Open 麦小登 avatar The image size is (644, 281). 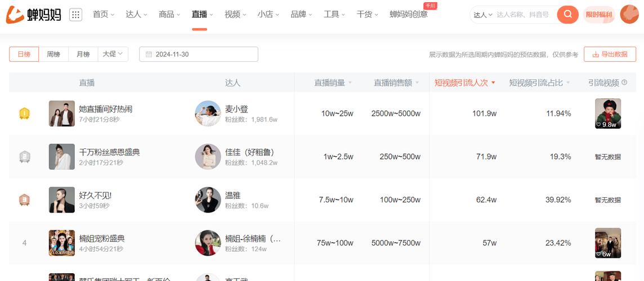tap(208, 113)
